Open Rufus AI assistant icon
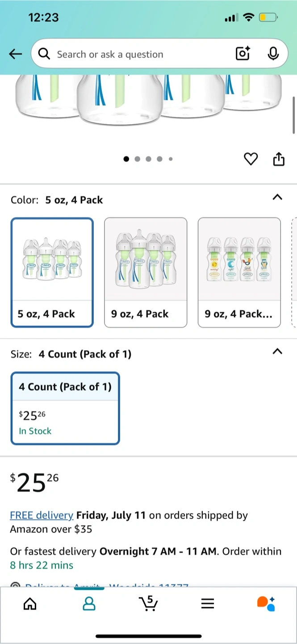The height and width of the screenshot is (644, 297). (266, 603)
